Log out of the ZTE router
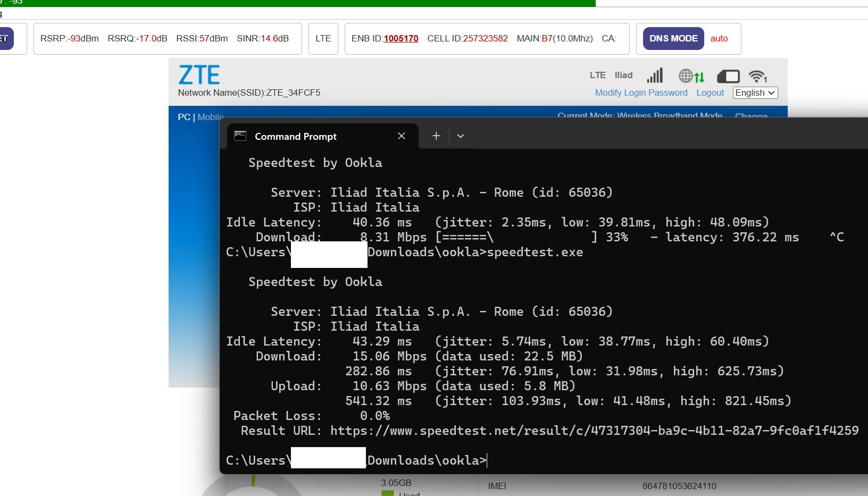868x496 pixels. pyautogui.click(x=710, y=93)
